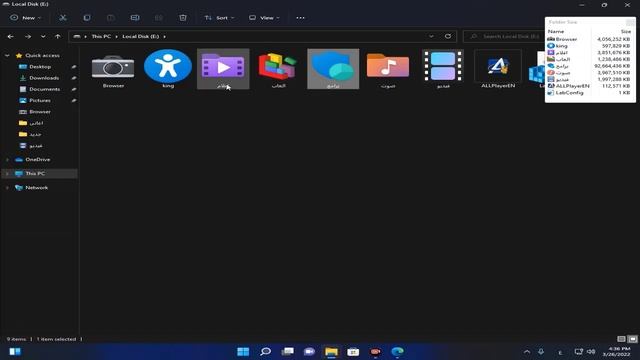The image size is (640, 360).
Task: Open the View dropdown
Action: tap(264, 18)
